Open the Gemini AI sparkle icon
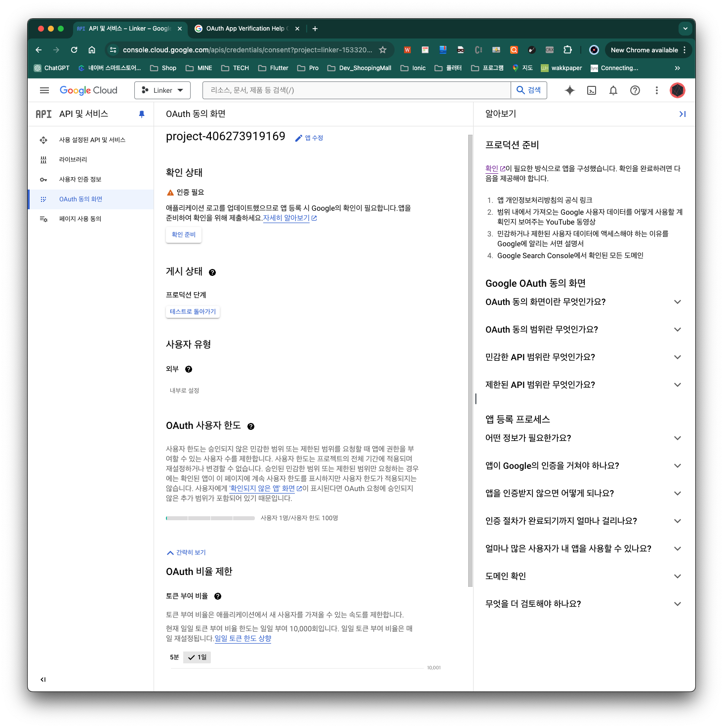 coord(569,90)
